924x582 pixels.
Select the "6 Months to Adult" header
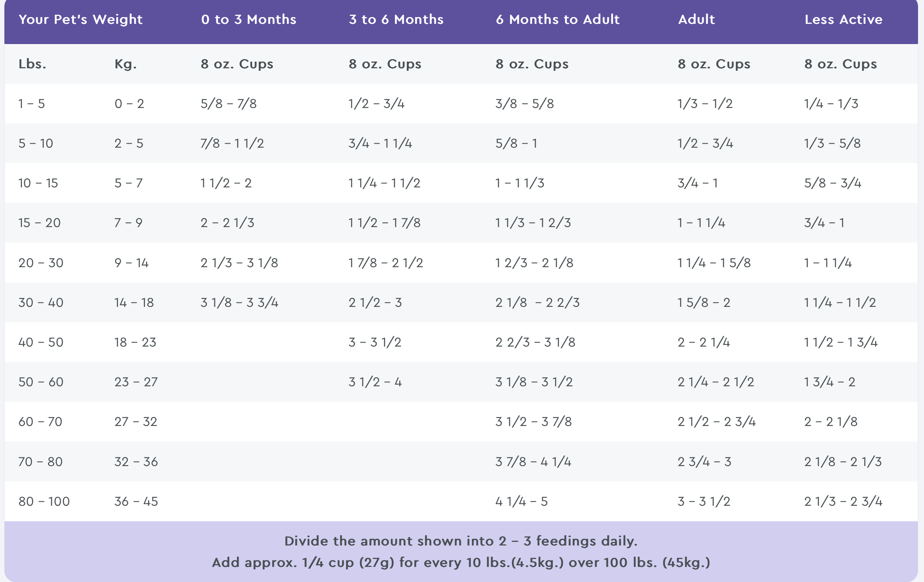(558, 19)
